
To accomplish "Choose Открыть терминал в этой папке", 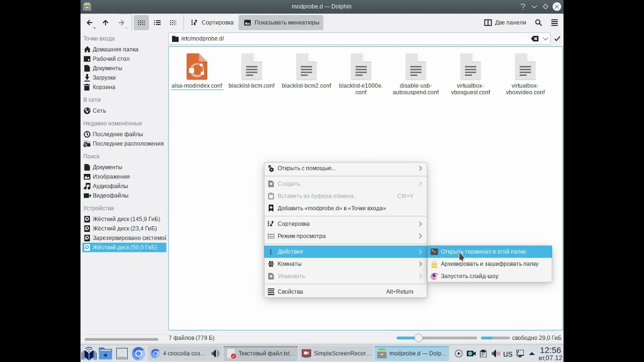I will coord(490,252).
